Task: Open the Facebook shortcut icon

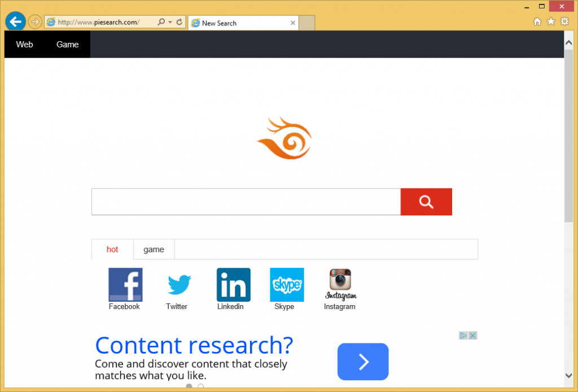Action: pyautogui.click(x=125, y=285)
